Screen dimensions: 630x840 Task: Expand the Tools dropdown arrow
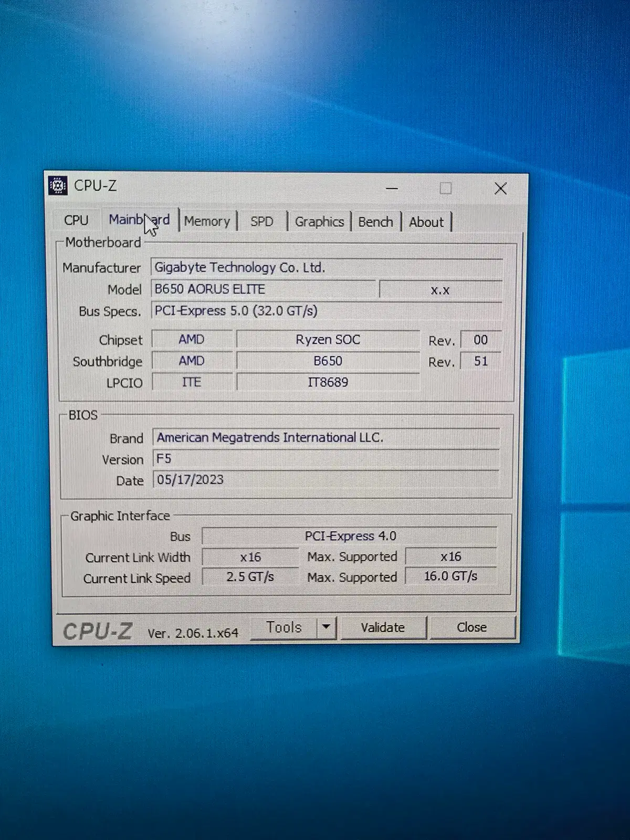click(327, 627)
